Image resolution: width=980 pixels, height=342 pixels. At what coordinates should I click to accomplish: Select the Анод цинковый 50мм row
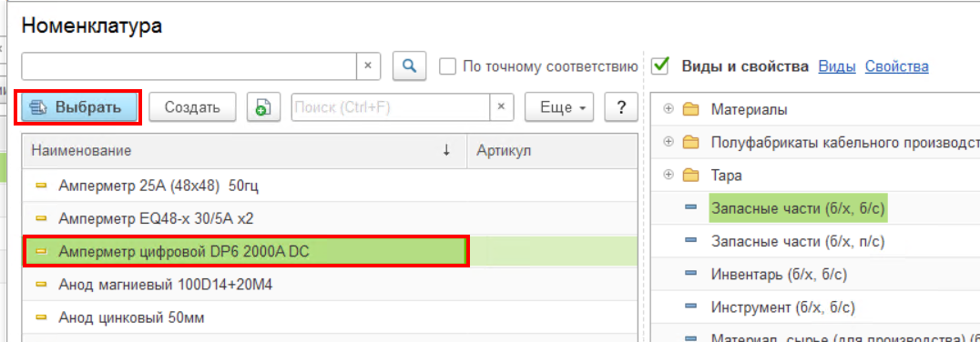pos(330,317)
